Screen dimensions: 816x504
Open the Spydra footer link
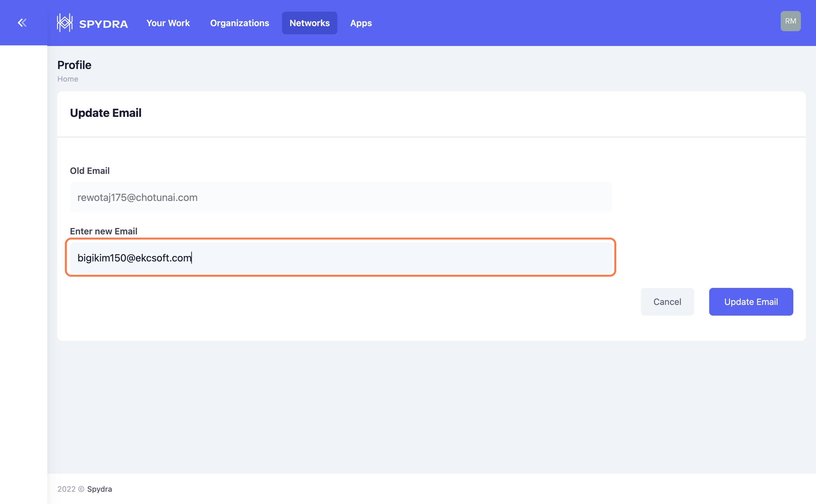100,489
